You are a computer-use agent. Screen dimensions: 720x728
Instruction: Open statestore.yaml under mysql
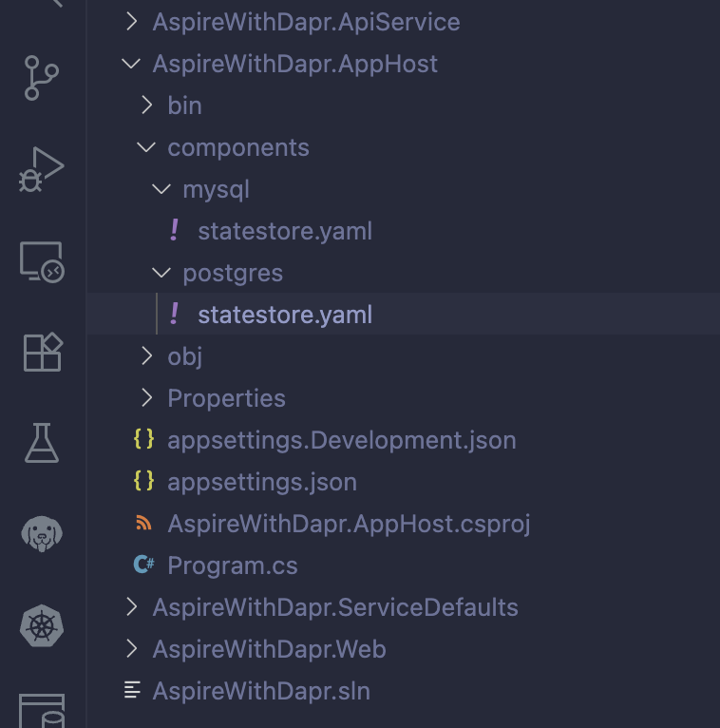coord(284,231)
